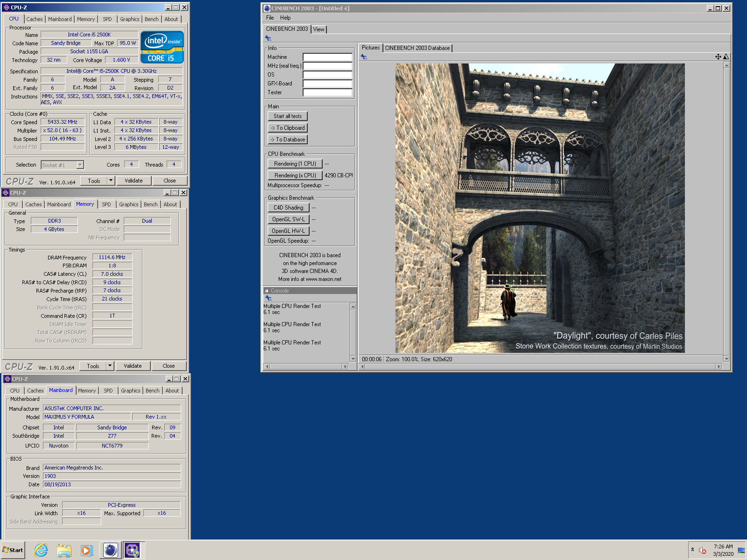Click the pin icon in the Console panel

pyautogui.click(x=268, y=298)
